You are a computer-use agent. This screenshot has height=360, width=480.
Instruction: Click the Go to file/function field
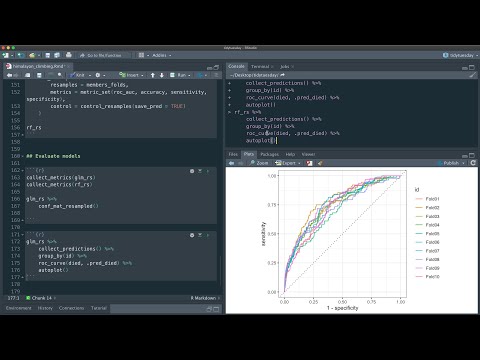[x=104, y=55]
